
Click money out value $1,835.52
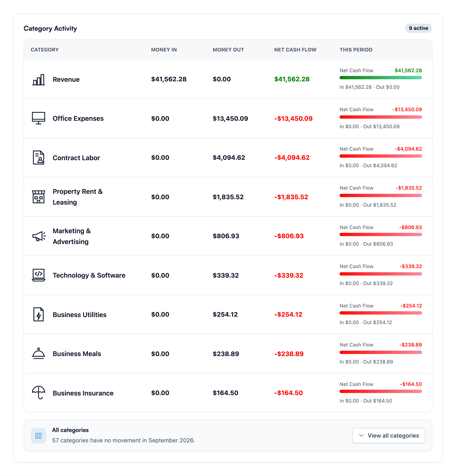point(228,197)
